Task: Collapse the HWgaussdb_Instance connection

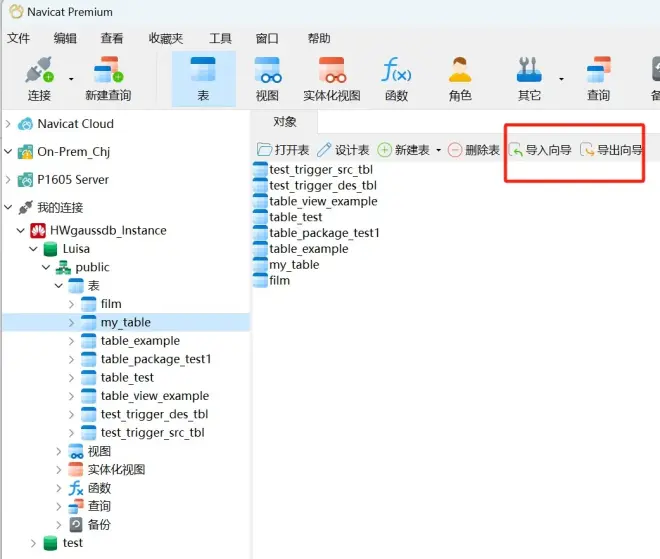Action: [x=21, y=230]
